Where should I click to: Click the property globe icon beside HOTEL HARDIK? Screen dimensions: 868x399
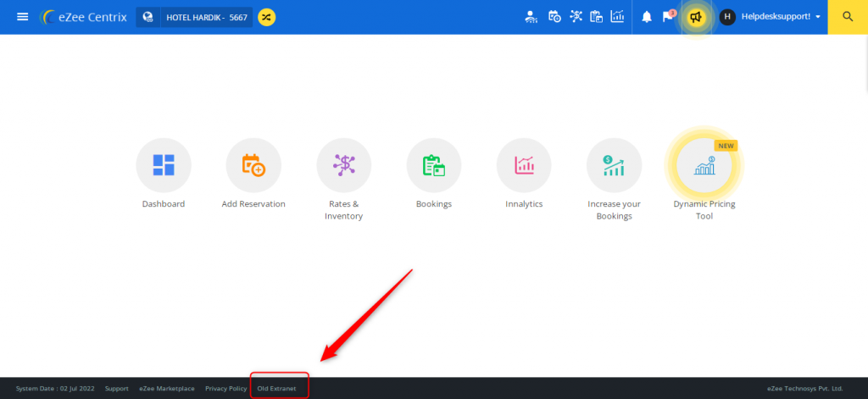[x=147, y=17]
